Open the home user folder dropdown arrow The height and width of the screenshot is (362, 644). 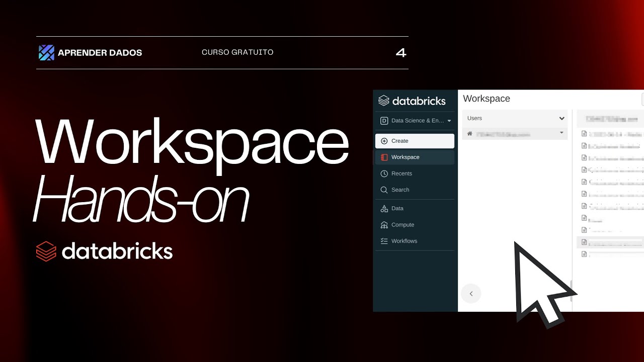[561, 133]
